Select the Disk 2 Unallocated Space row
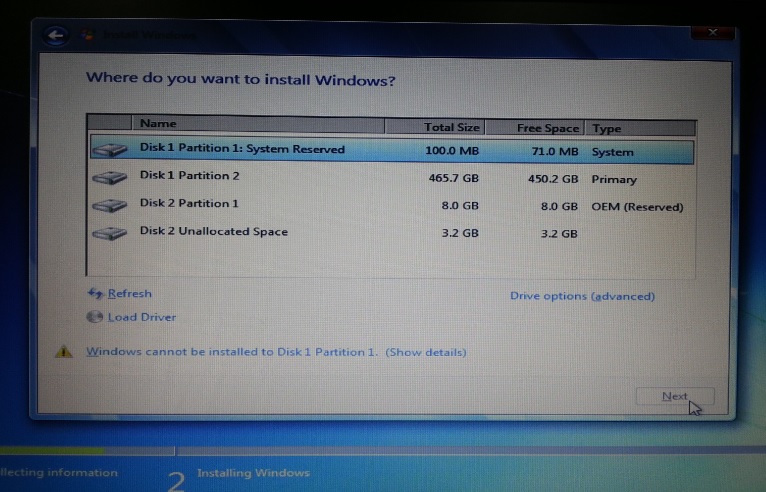This screenshot has height=492, width=766. pyautogui.click(x=392, y=233)
